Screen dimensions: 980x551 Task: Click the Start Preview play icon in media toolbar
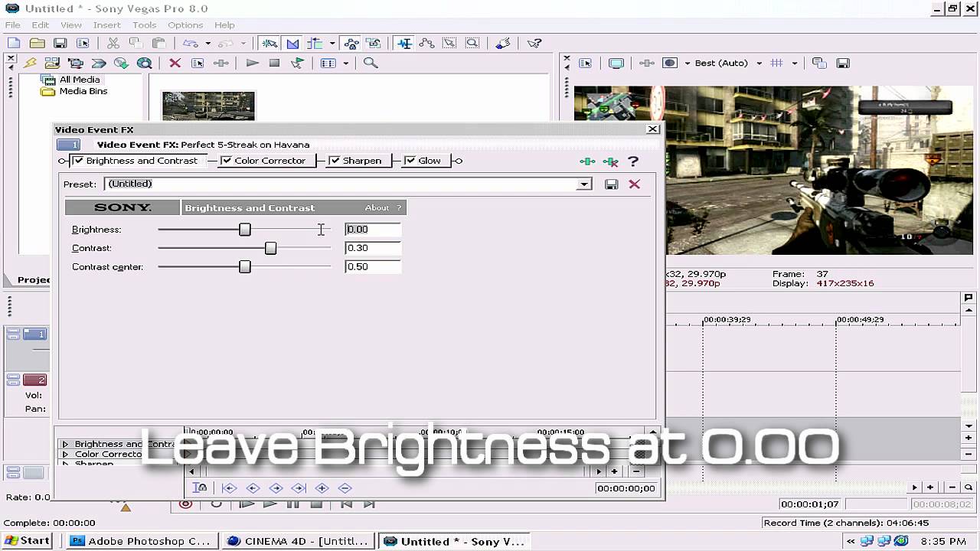pos(252,63)
